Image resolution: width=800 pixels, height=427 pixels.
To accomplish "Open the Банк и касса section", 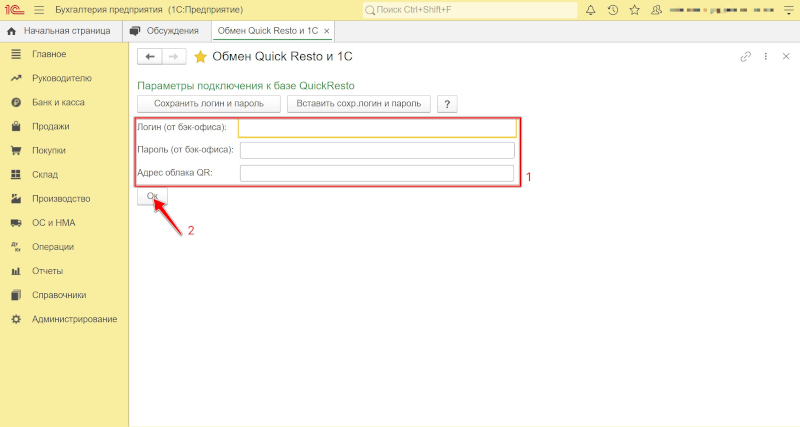I will [x=58, y=102].
